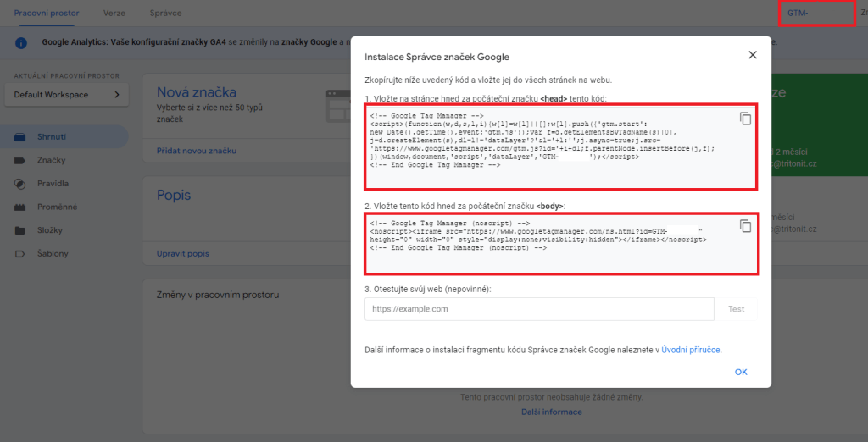Click the Test button
The width and height of the screenshot is (868, 442).
pos(737,309)
